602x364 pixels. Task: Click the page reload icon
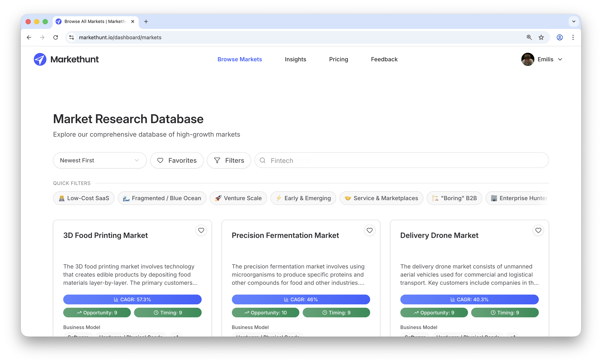(56, 37)
